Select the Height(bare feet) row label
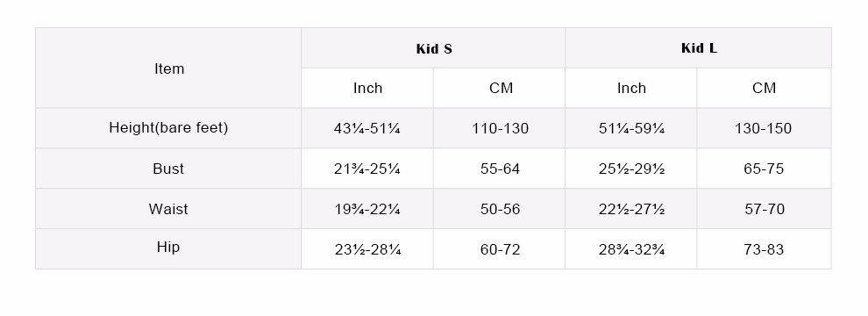This screenshot has height=316, width=868. 168,128
